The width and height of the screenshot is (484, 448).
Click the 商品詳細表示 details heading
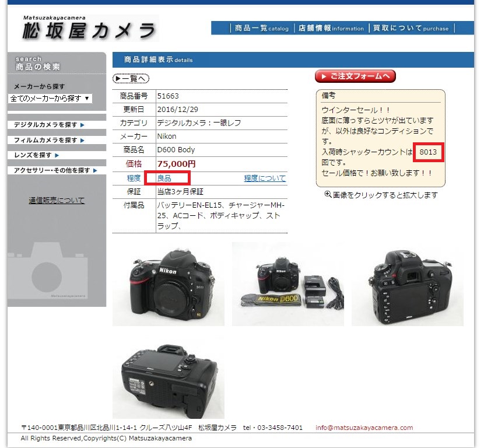click(x=159, y=60)
